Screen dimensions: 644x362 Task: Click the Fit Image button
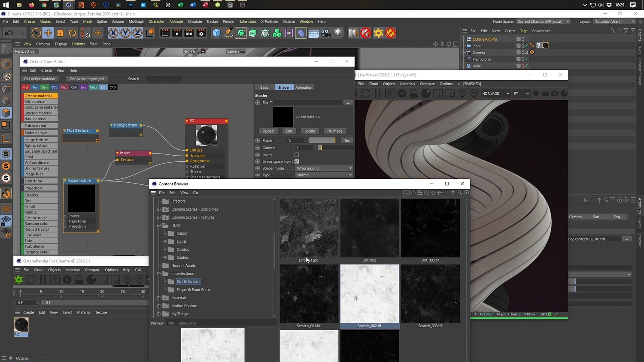[334, 131]
